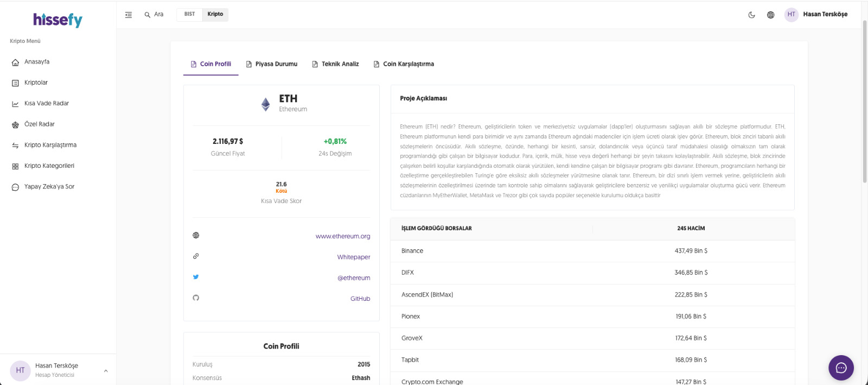Click the search magnifier icon
Viewport: 868px width, 385px height.
tap(147, 15)
